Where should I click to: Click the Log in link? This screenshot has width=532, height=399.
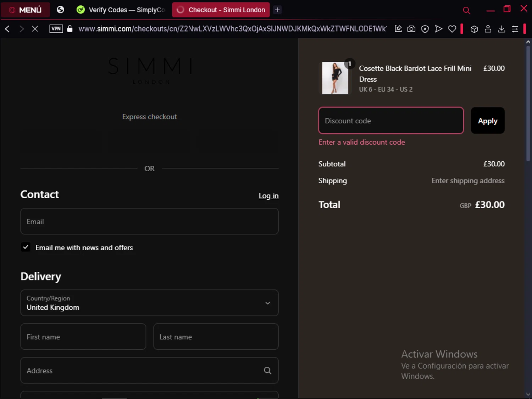(x=268, y=196)
